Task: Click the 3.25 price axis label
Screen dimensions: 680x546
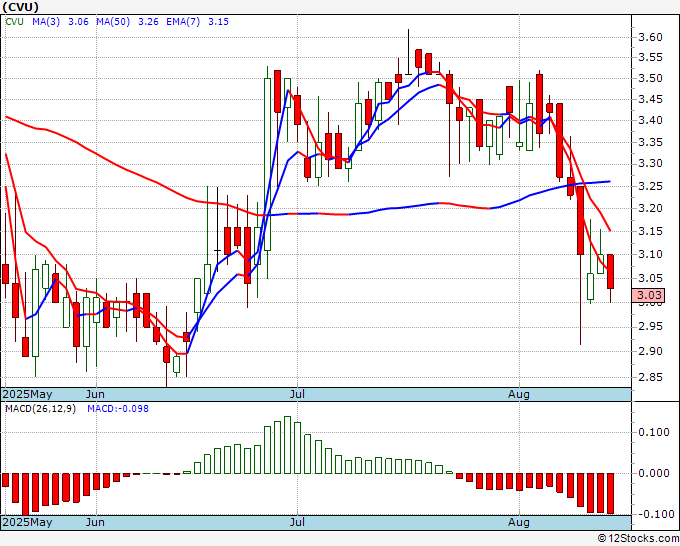Action: click(651, 186)
